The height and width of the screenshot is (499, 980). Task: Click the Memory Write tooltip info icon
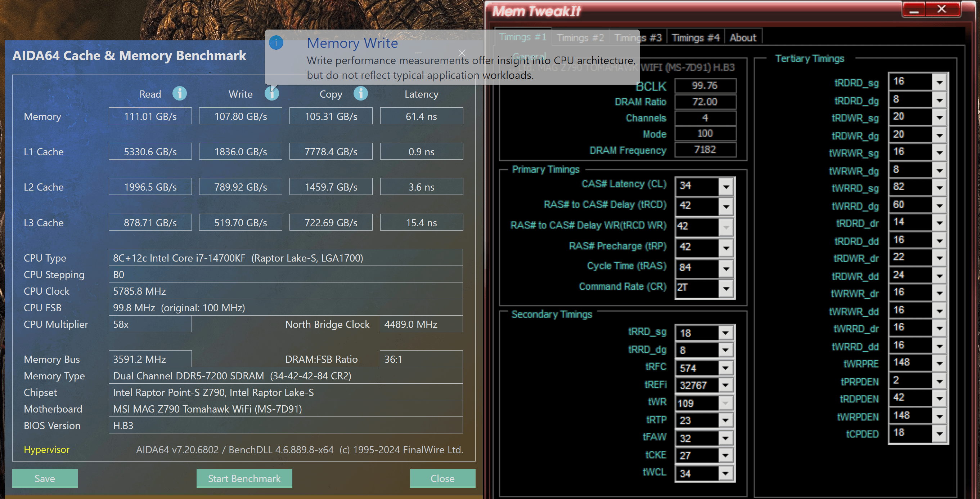click(276, 43)
